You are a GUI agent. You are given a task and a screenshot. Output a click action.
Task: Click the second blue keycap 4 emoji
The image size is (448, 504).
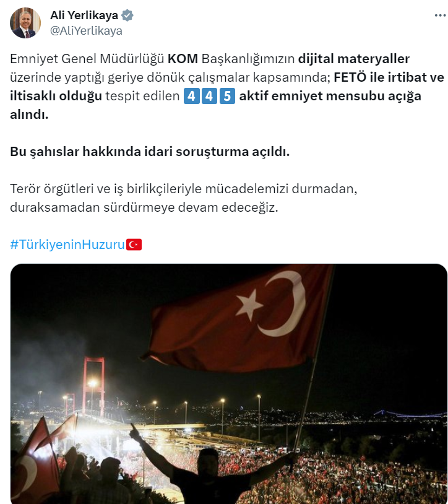(x=209, y=96)
